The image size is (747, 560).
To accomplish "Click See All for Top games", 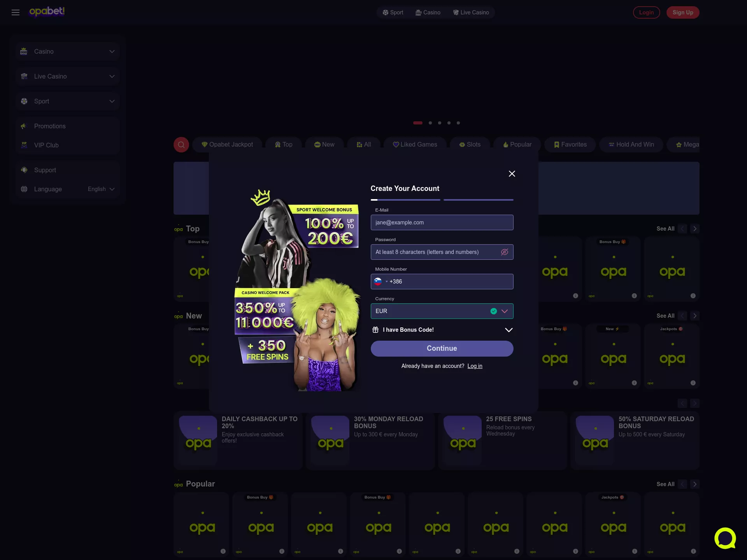I will click(665, 229).
